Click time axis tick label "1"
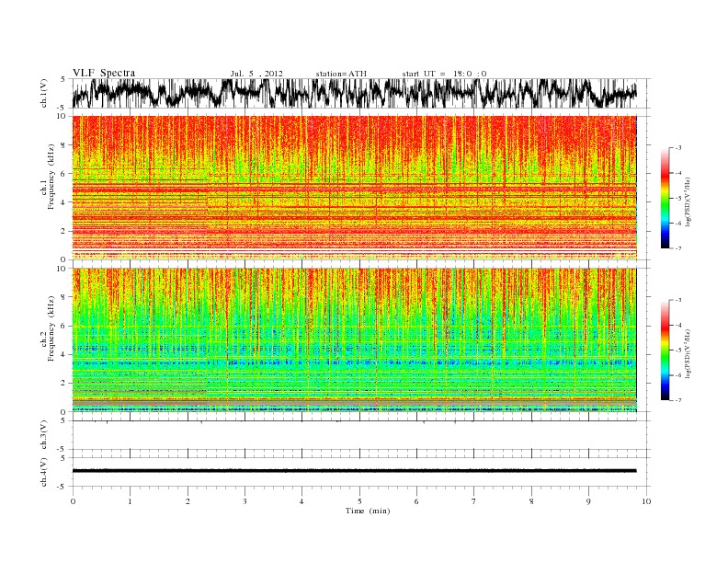 pyautogui.click(x=130, y=501)
